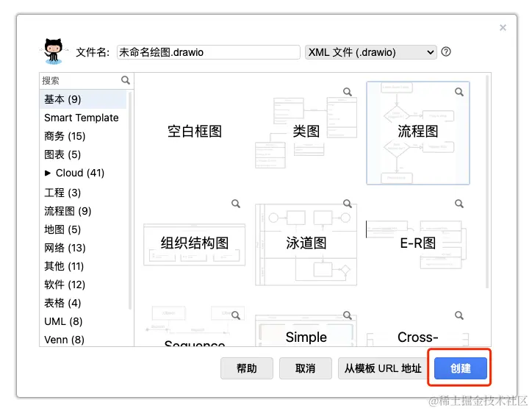Screen dimensions: 532x411
Task: Select the 基本 (9) category
Action: pyautogui.click(x=83, y=99)
